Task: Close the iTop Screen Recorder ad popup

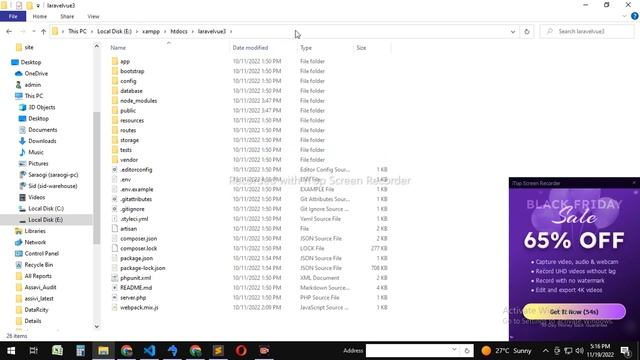Action: tap(634, 183)
